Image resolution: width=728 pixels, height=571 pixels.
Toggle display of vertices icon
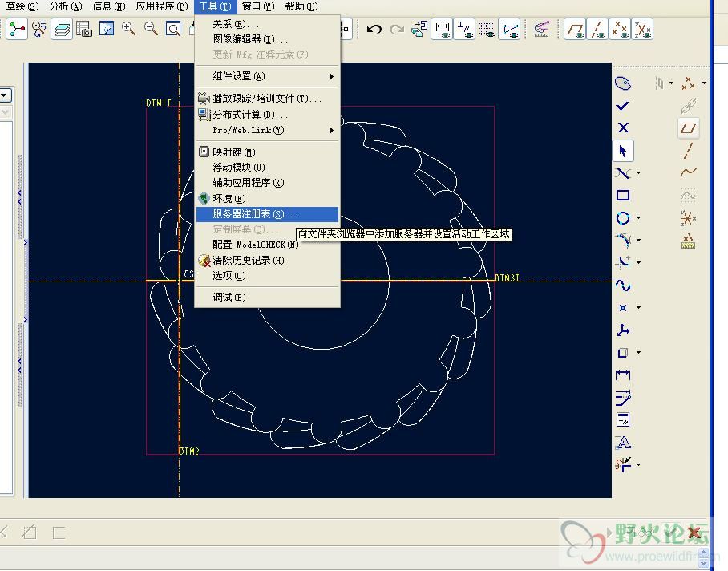pyautogui.click(x=509, y=29)
